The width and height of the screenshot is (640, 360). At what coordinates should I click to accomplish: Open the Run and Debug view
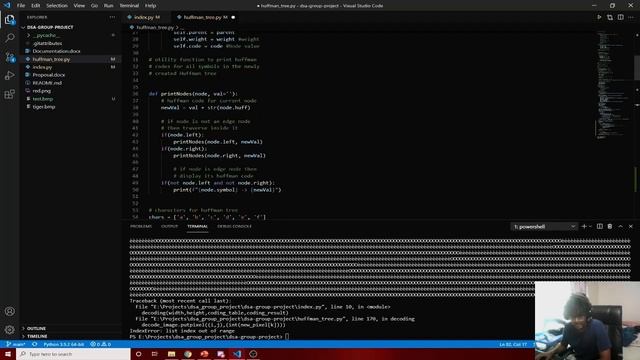pyautogui.click(x=9, y=76)
